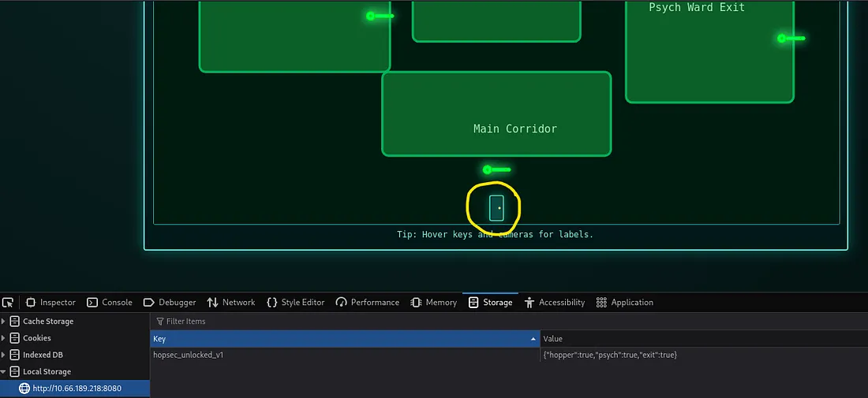
Task: Click the Cache Storage database icon
Action: click(14, 322)
